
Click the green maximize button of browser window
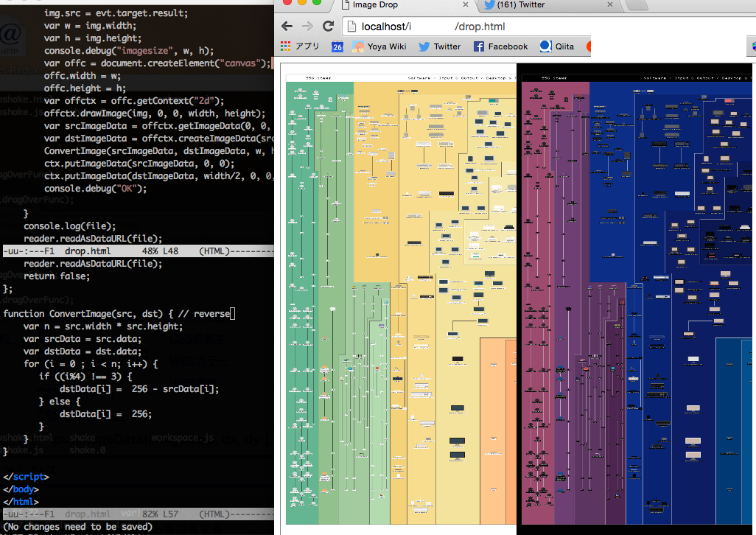pyautogui.click(x=317, y=2)
